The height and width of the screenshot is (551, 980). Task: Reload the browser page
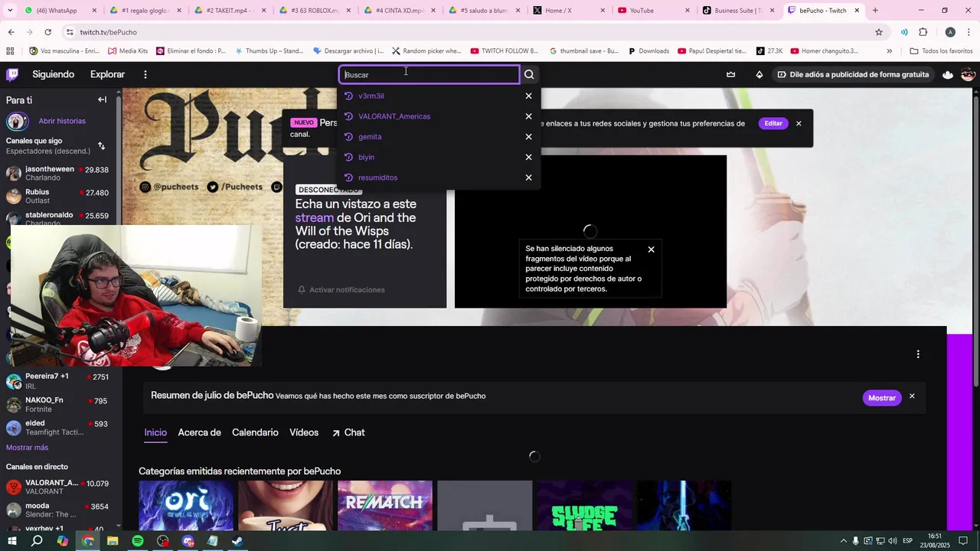[47, 32]
